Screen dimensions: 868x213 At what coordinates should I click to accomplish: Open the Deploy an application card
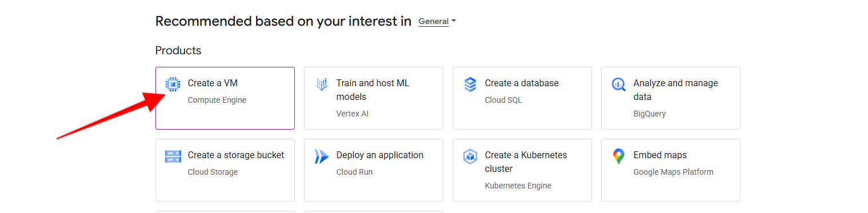tap(374, 170)
